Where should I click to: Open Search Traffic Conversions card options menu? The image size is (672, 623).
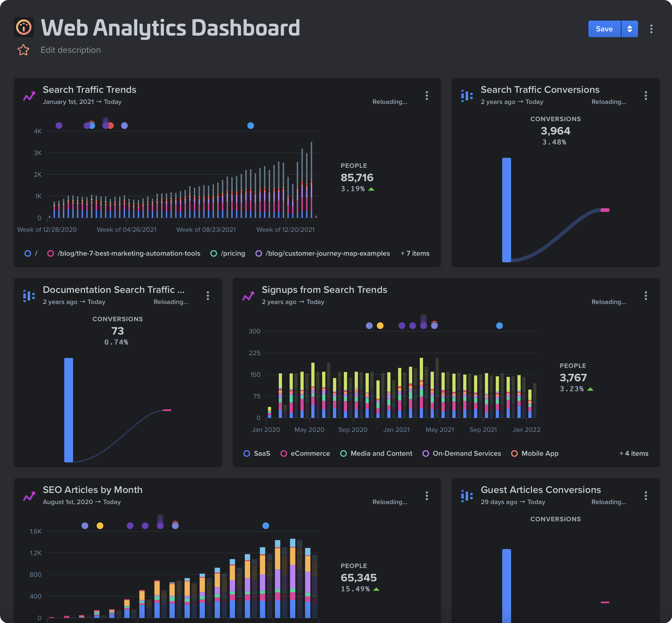tap(645, 96)
